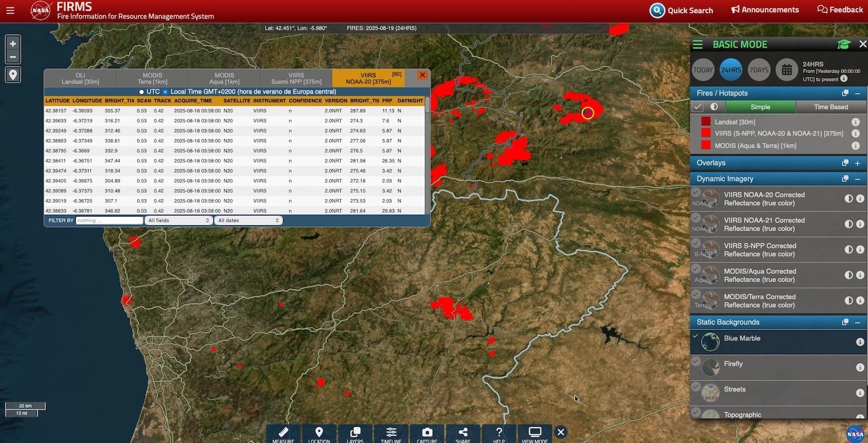Switch to the OLI Landsat [30m] tab
This screenshot has width=868, height=443.
[80, 78]
